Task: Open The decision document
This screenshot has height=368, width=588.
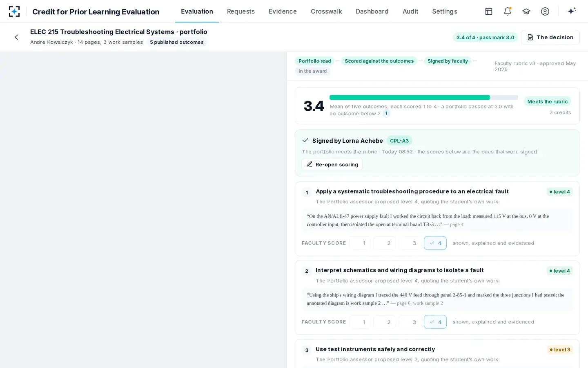Action: (550, 37)
